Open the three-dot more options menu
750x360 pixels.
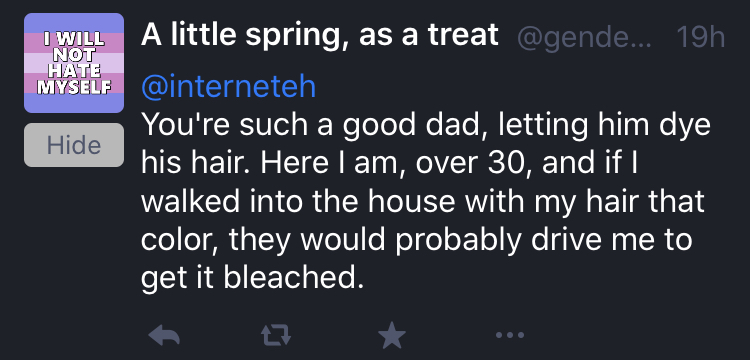point(510,335)
